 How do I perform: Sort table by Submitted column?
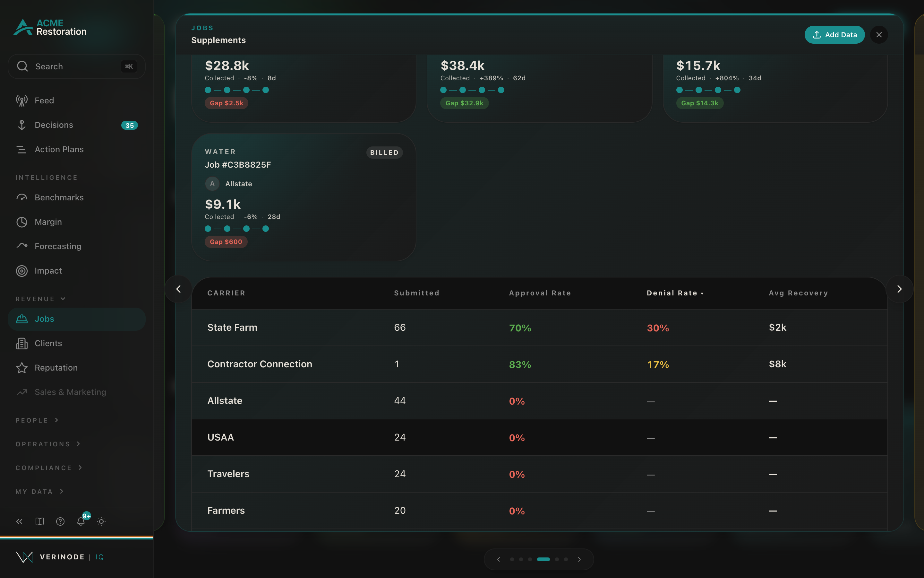pyautogui.click(x=416, y=293)
